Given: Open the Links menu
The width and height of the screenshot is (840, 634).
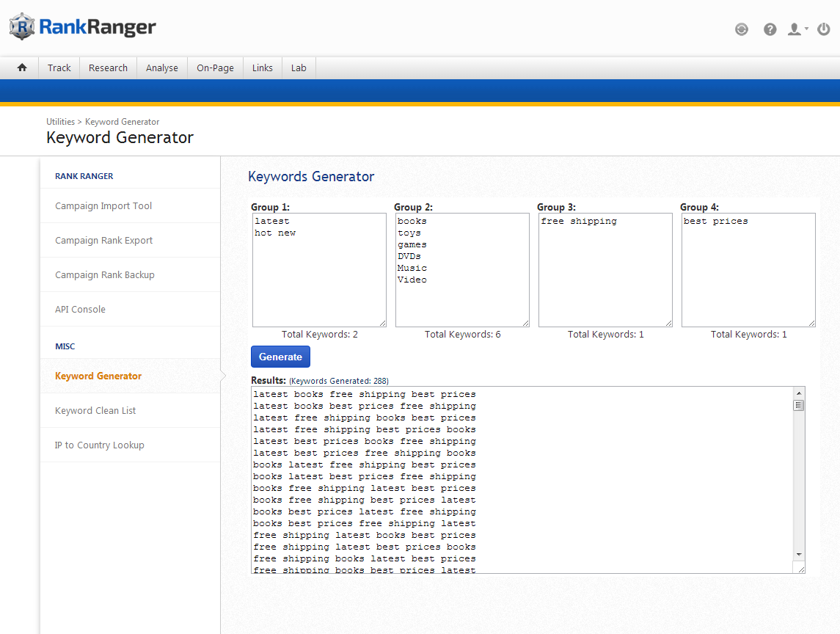Looking at the screenshot, I should (x=262, y=68).
